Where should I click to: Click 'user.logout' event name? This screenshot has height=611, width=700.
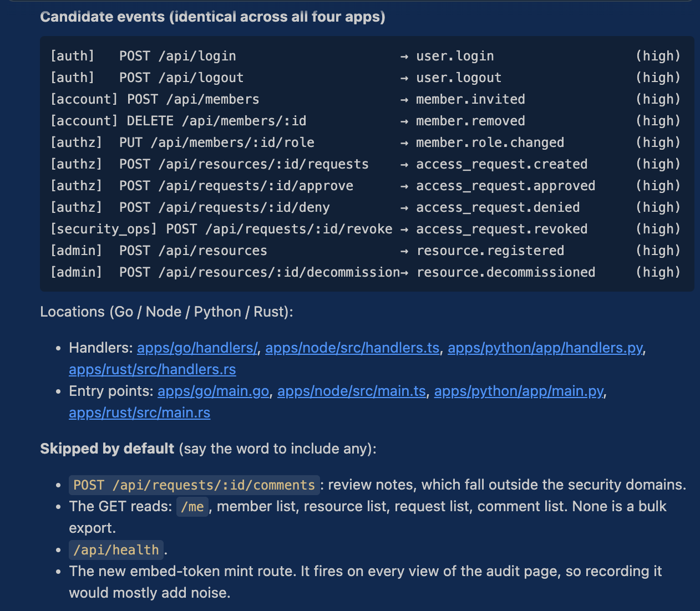(459, 78)
